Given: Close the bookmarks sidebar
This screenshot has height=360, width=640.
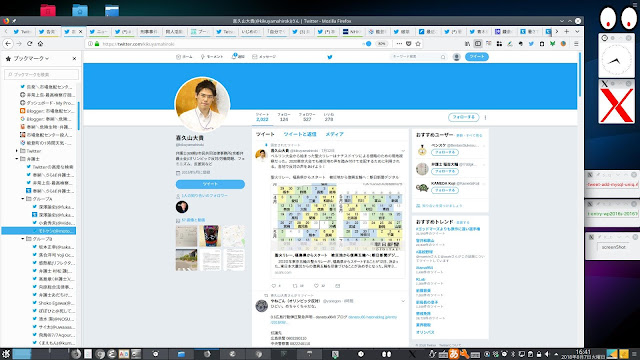Looking at the screenshot, I should pyautogui.click(x=74, y=58).
